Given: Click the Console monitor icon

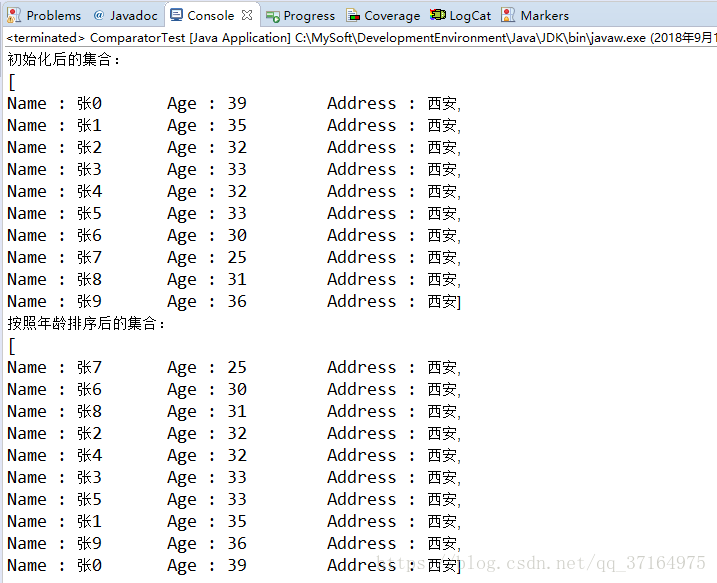Looking at the screenshot, I should tap(176, 15).
